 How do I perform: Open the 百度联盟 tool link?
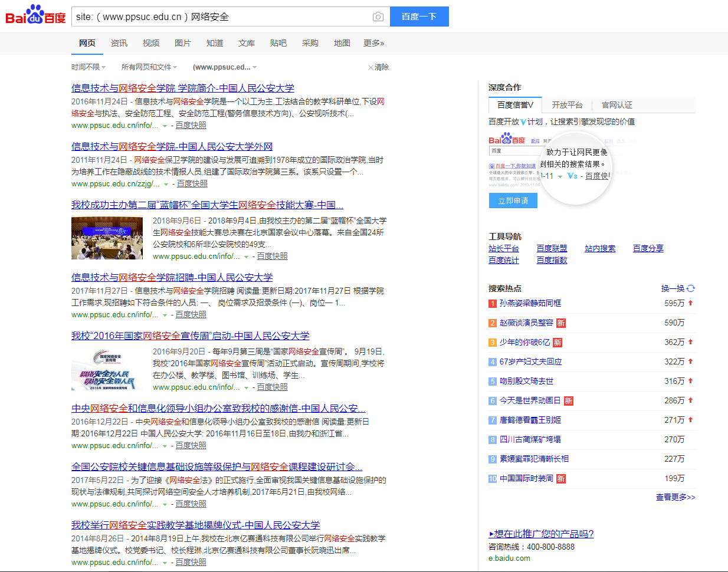(x=552, y=248)
